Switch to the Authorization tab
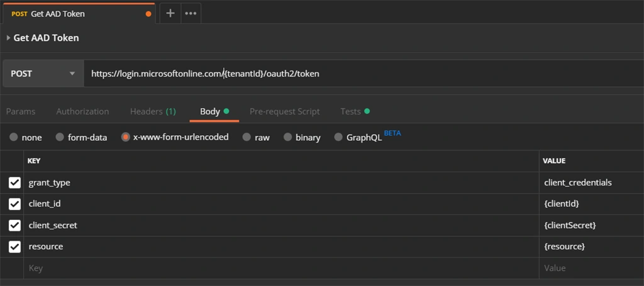The width and height of the screenshot is (644, 286). (x=82, y=112)
